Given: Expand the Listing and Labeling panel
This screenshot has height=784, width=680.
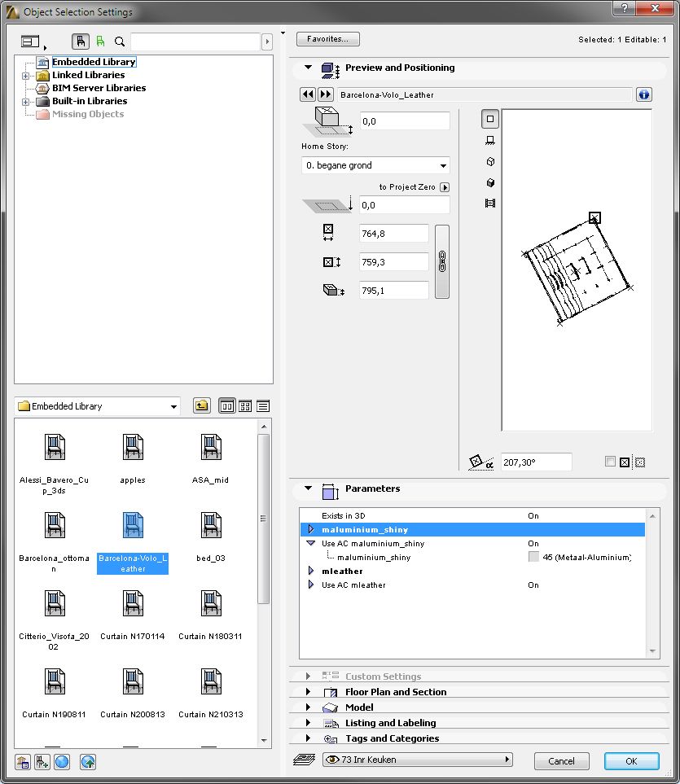Looking at the screenshot, I should [x=308, y=722].
